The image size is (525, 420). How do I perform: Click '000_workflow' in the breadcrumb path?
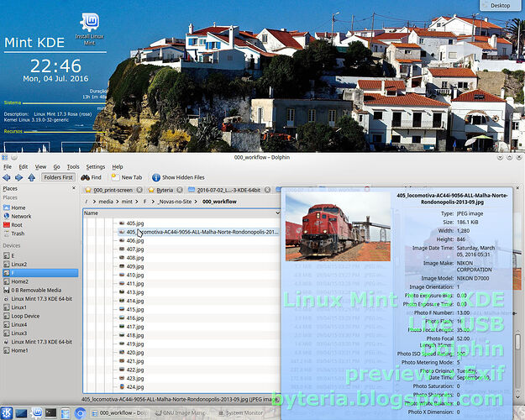click(219, 202)
